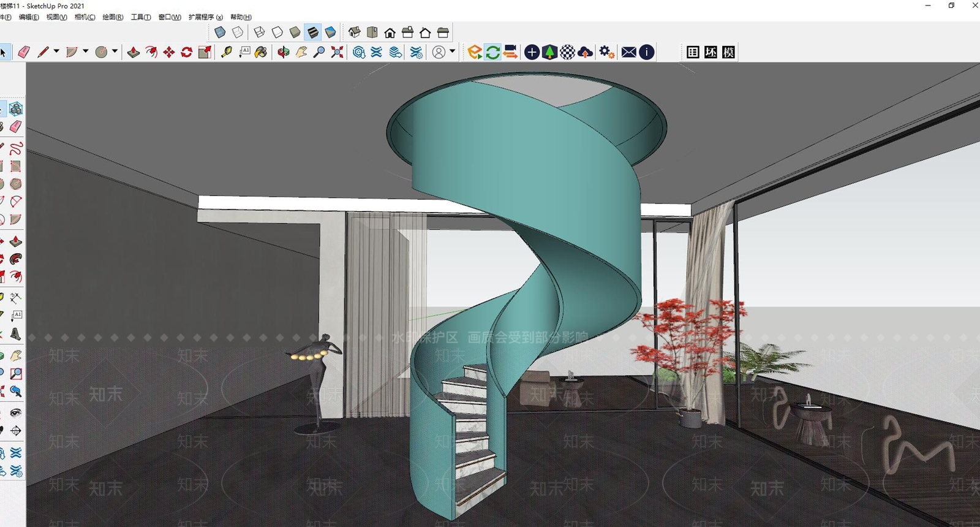
Task: Select the Front house view
Action: coord(390,32)
